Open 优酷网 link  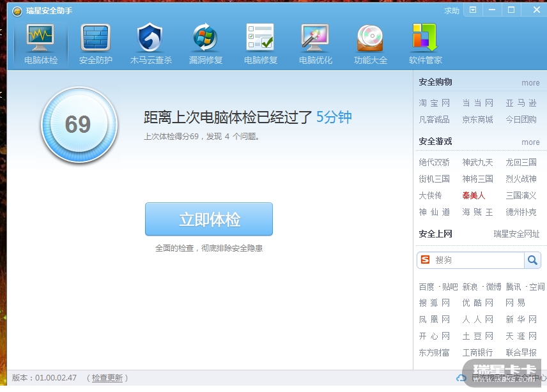pyautogui.click(x=477, y=303)
